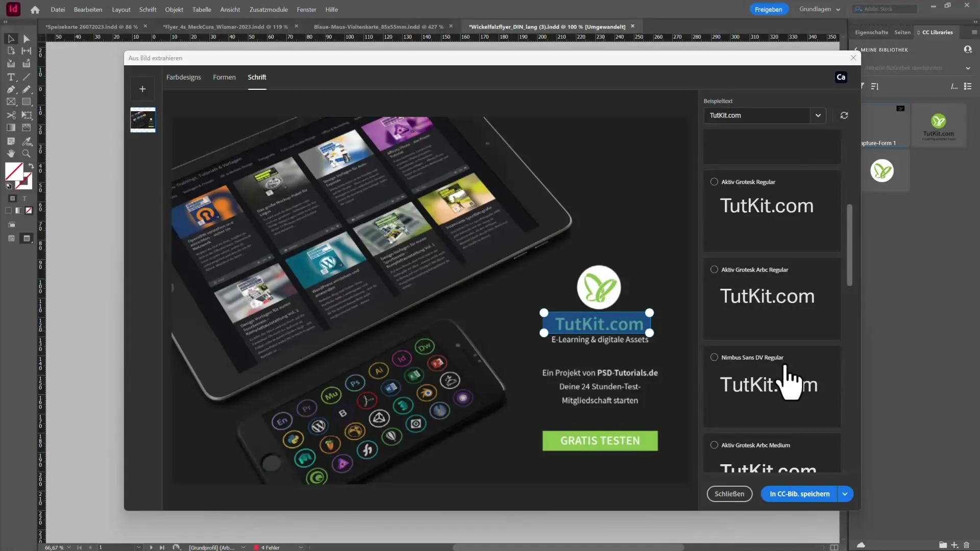
Task: Open the Beispieltext dropdown
Action: tap(818, 115)
